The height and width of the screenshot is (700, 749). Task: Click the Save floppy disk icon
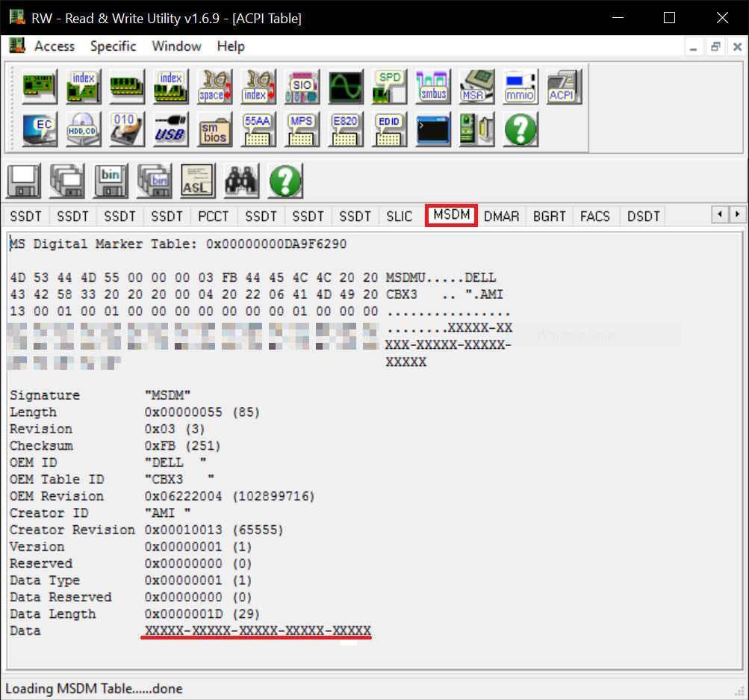23,181
